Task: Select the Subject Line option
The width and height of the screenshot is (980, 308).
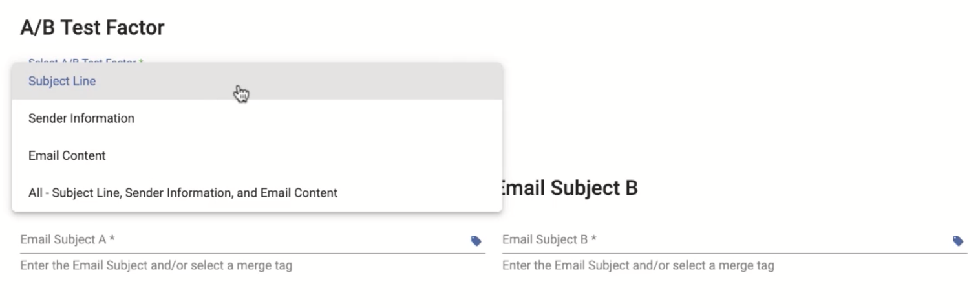Action: pos(257,82)
